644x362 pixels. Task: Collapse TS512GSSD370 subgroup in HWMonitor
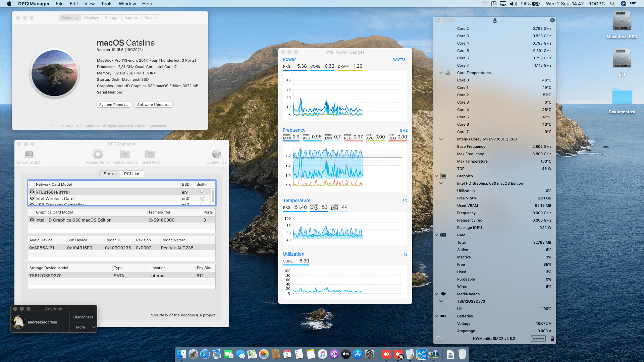(441, 301)
